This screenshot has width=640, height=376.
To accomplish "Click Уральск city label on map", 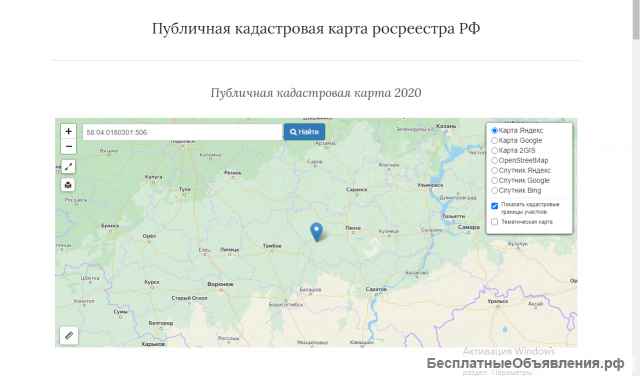I will [x=498, y=301].
